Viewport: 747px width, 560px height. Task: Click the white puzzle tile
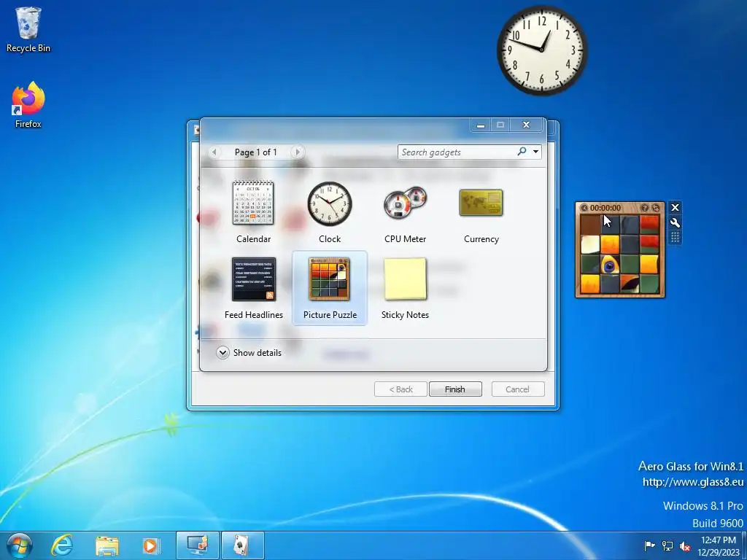pos(590,245)
